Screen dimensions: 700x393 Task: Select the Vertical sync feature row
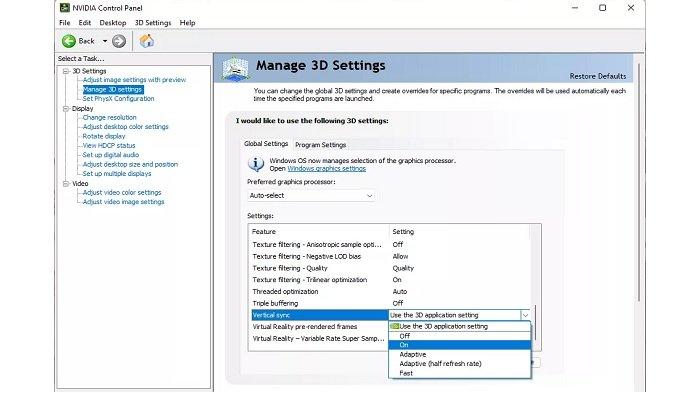[320, 315]
